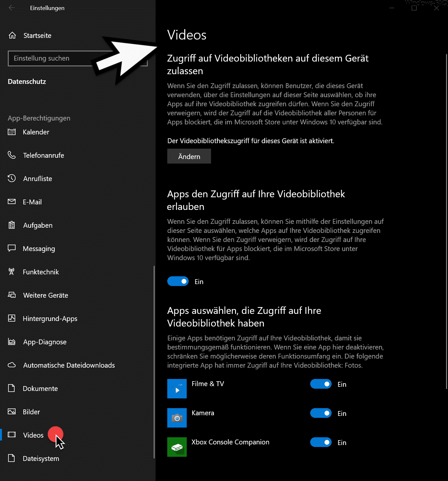This screenshot has height=481, width=448.
Task: Click the Ändern button
Action: pyautogui.click(x=189, y=156)
